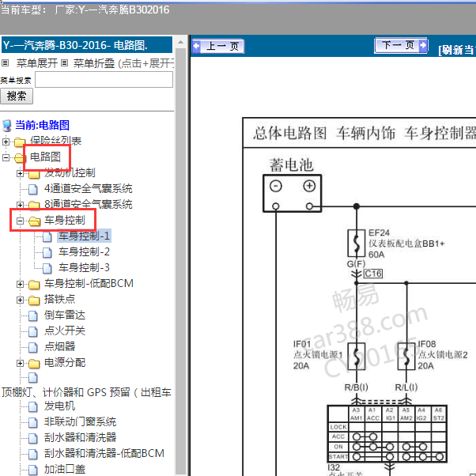Expand the 搭铁点 folder node
The width and height of the screenshot is (476, 476).
click(20, 300)
